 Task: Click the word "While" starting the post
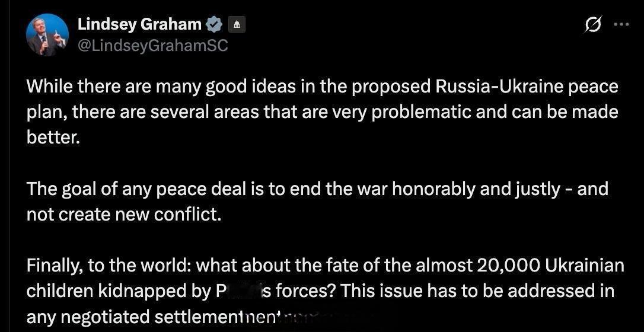pos(49,87)
